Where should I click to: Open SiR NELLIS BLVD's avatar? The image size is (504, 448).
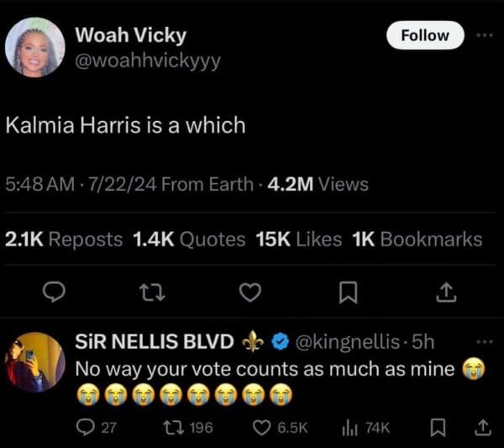pos(35,361)
